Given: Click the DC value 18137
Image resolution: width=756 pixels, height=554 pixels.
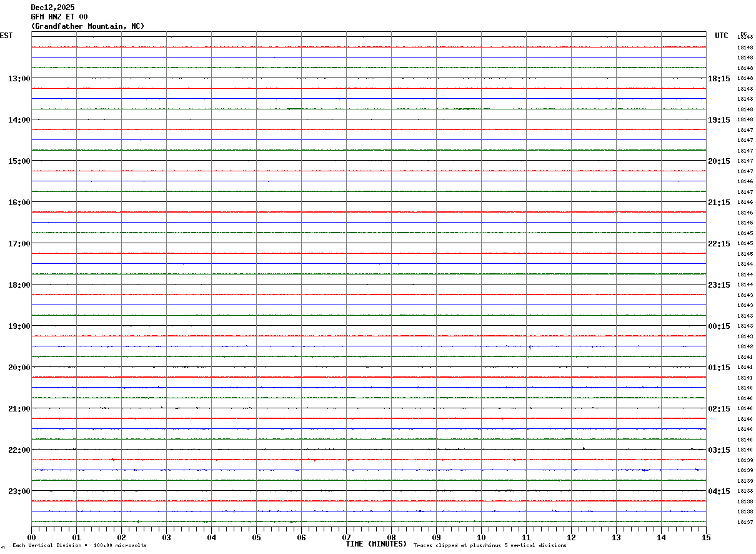Looking at the screenshot, I should click(745, 522).
